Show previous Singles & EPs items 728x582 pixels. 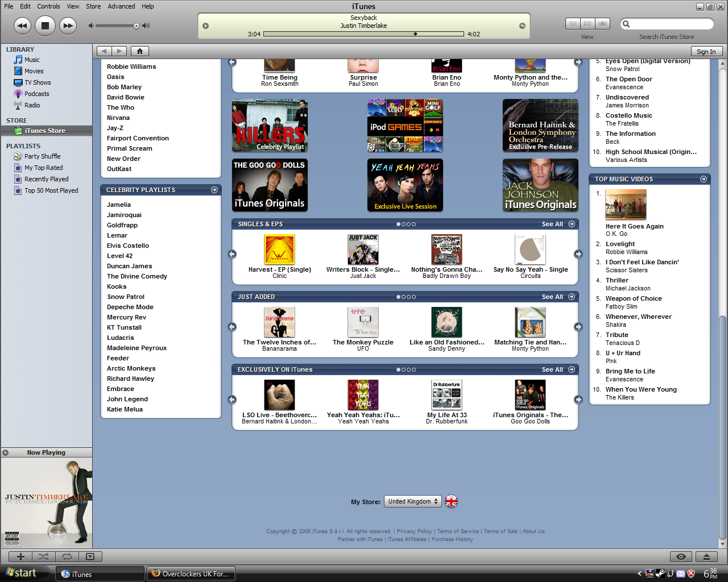click(232, 254)
